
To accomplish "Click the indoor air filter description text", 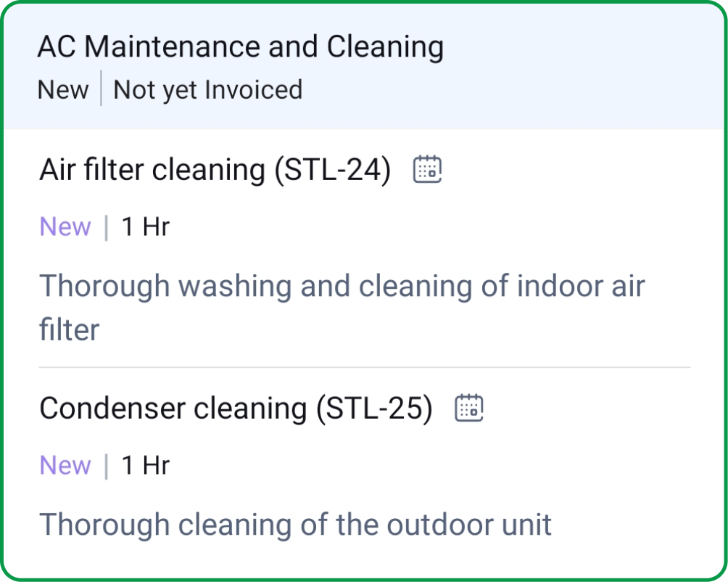I will tap(341, 306).
